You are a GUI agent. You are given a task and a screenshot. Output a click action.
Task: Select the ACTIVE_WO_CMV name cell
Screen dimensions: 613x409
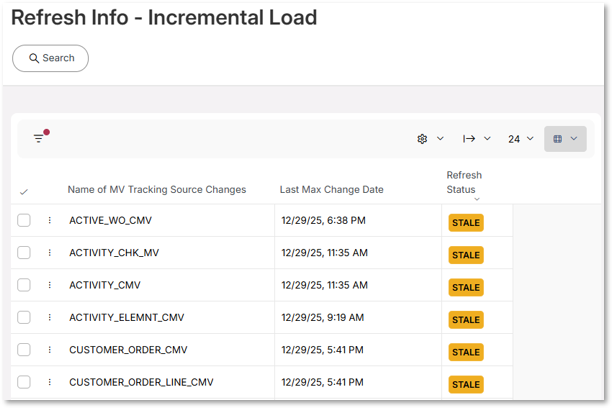111,221
